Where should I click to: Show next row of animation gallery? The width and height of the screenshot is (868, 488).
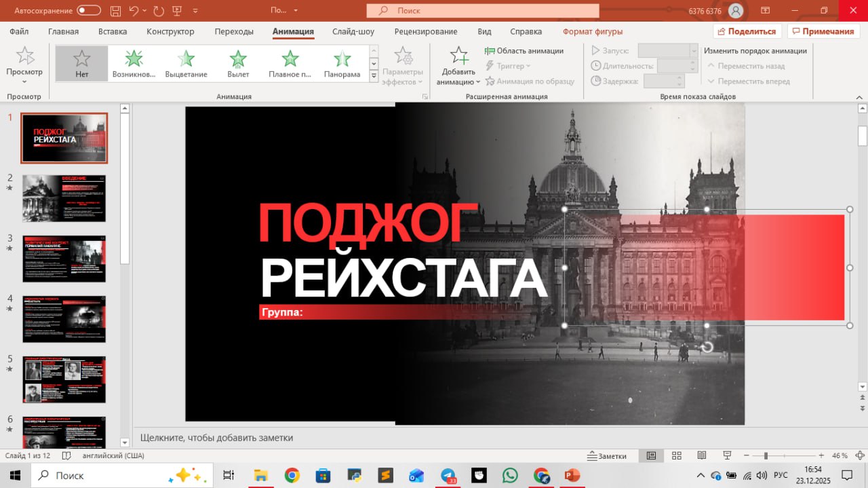pyautogui.click(x=374, y=63)
